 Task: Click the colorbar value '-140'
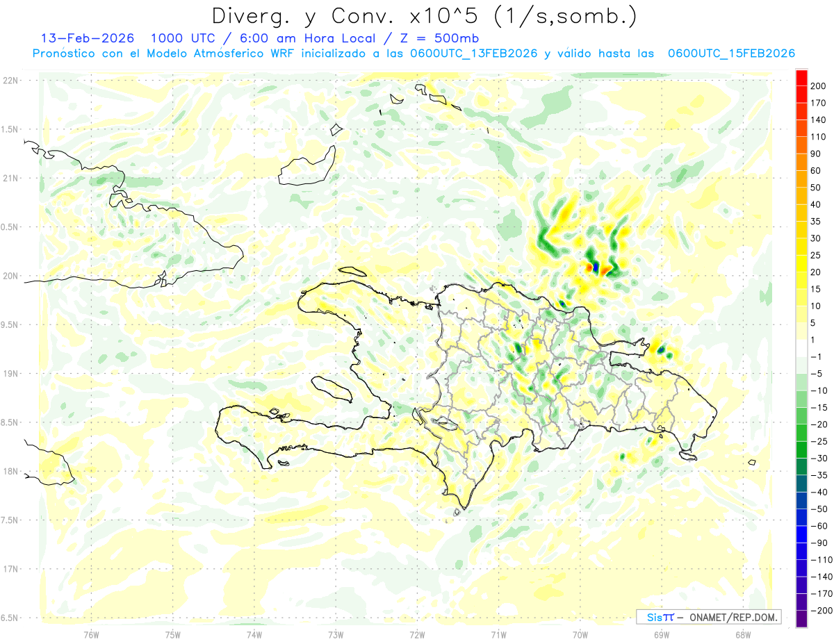click(821, 577)
